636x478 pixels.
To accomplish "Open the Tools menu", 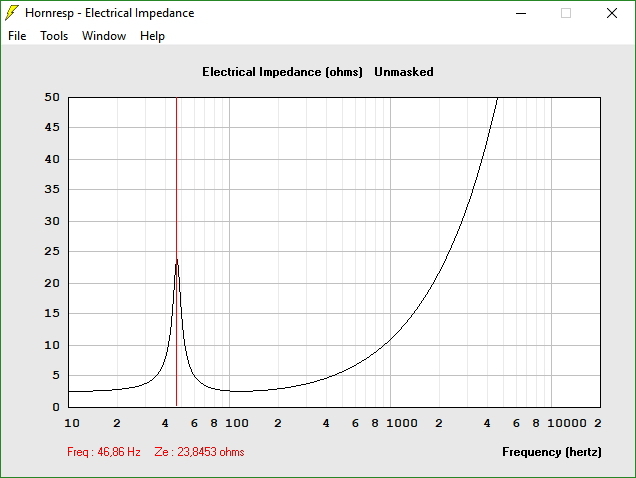I will pyautogui.click(x=54, y=36).
